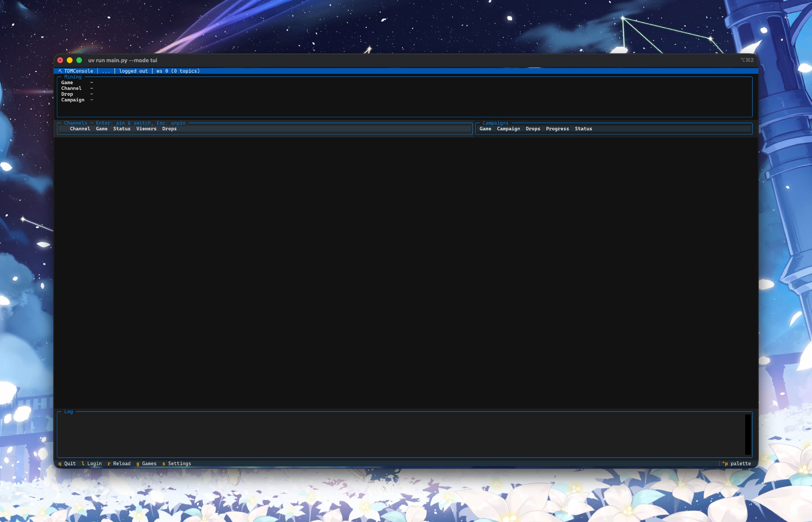Maximize the terminal window with green button
The height and width of the screenshot is (522, 812).
pyautogui.click(x=79, y=60)
